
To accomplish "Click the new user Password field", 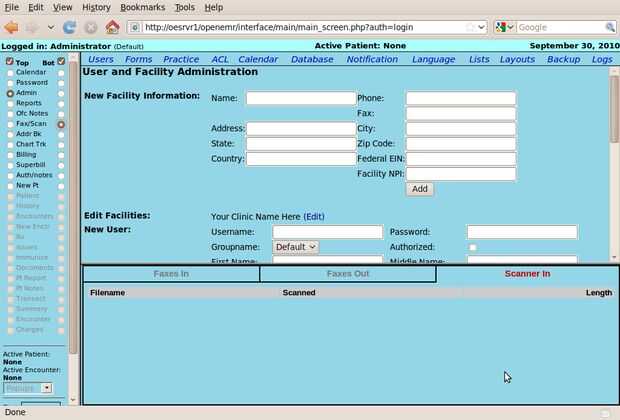I will tap(522, 232).
